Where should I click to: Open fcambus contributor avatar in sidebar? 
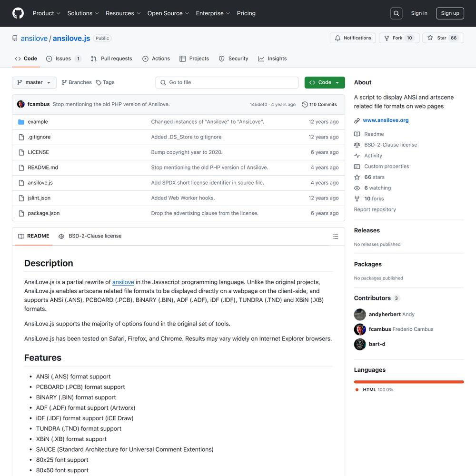coord(360,329)
